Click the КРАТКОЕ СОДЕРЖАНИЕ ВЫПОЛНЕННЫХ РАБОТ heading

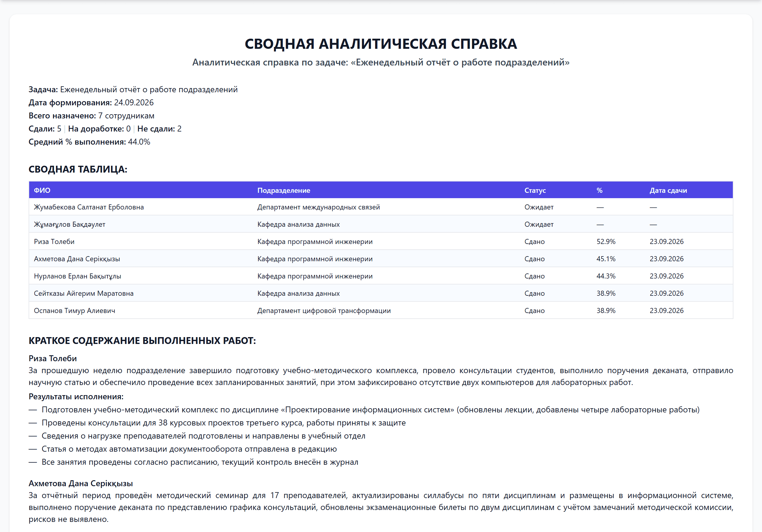click(142, 341)
